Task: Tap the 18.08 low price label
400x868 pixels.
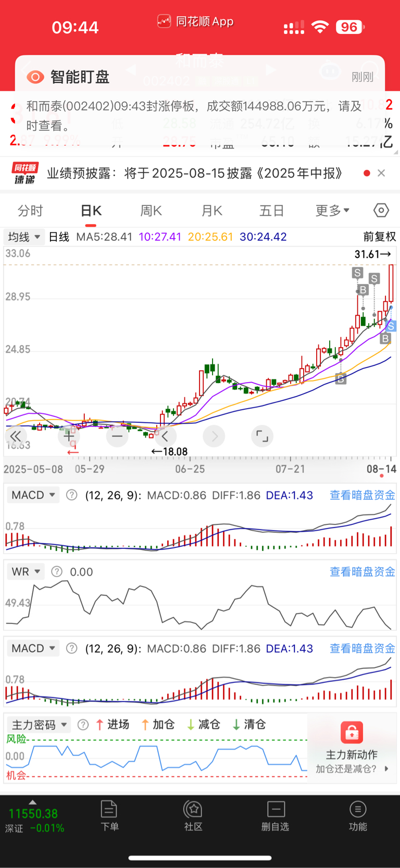Action: 169,451
